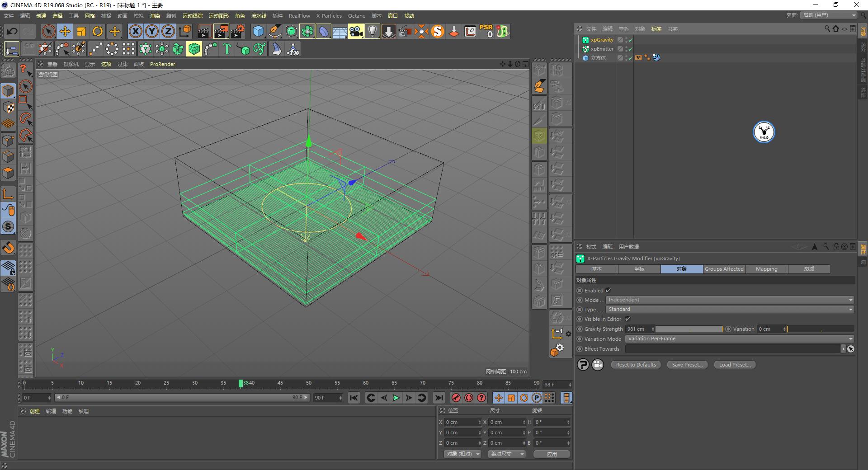This screenshot has width=868, height=470.
Task: Open the Render to Picture Viewer icon
Action: click(220, 31)
